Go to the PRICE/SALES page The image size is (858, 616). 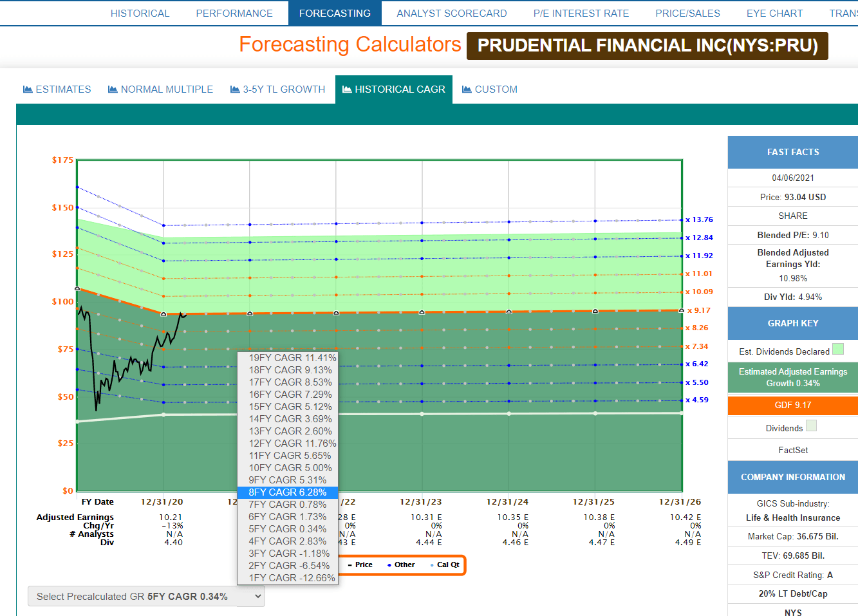(x=687, y=13)
